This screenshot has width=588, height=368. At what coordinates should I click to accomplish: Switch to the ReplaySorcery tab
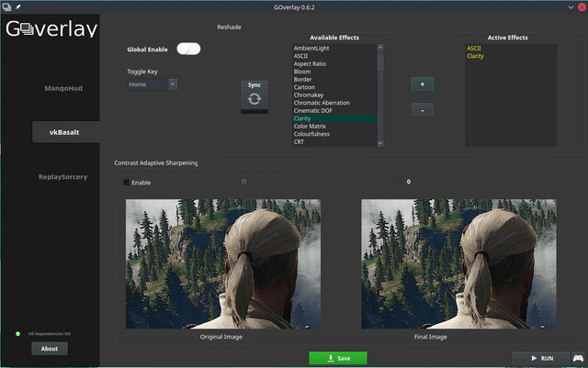pos(63,176)
